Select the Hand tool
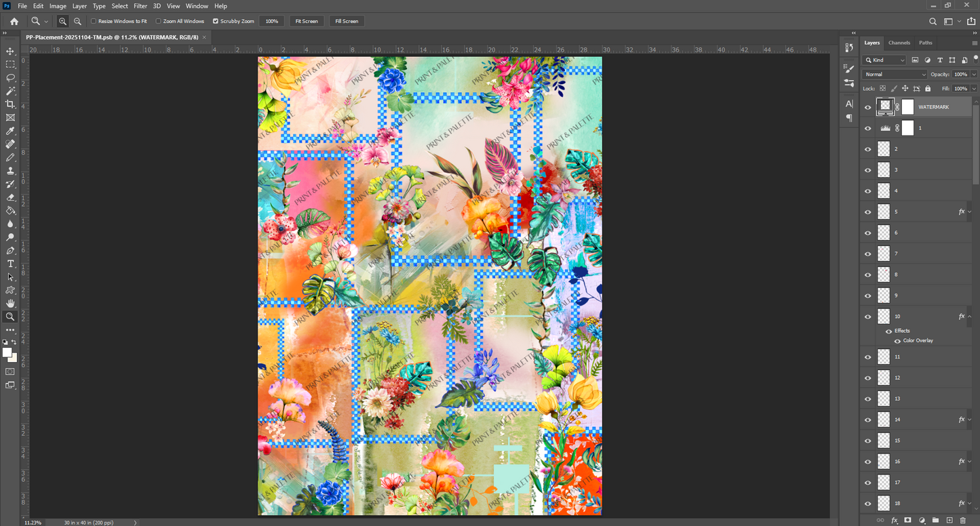This screenshot has height=526, width=980. (x=10, y=303)
